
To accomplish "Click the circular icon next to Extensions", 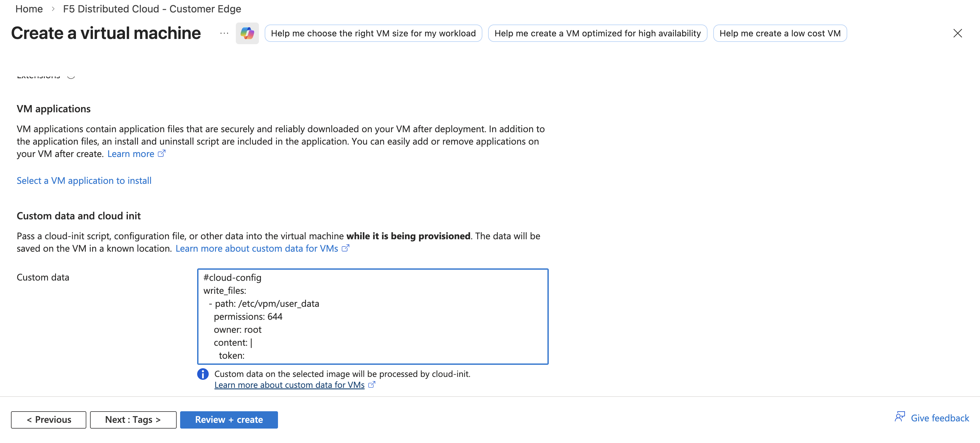I will click(71, 75).
